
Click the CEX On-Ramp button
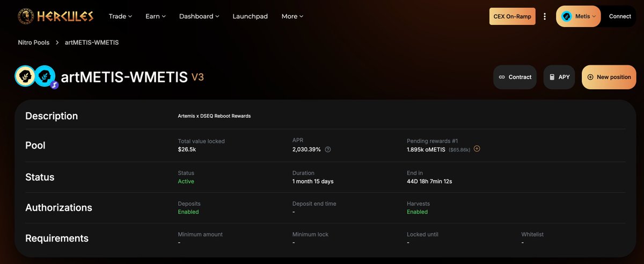click(x=513, y=17)
